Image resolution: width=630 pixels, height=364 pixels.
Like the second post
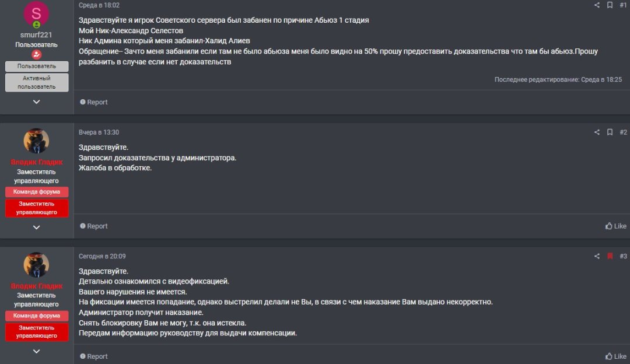(x=615, y=226)
